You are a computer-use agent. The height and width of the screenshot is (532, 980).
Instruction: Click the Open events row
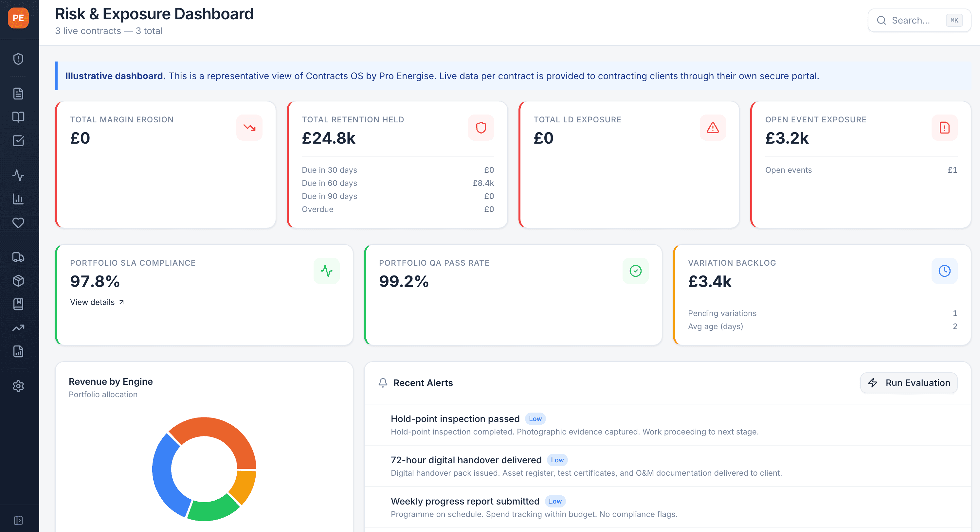(861, 170)
